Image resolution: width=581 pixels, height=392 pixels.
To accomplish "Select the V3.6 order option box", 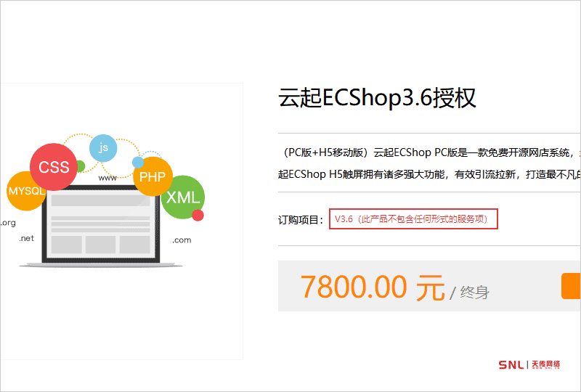I will [413, 219].
